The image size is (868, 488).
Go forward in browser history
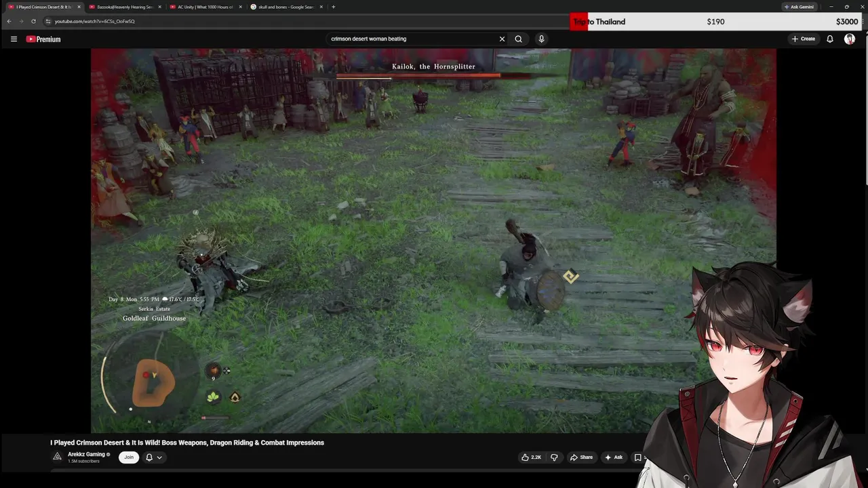(21, 21)
